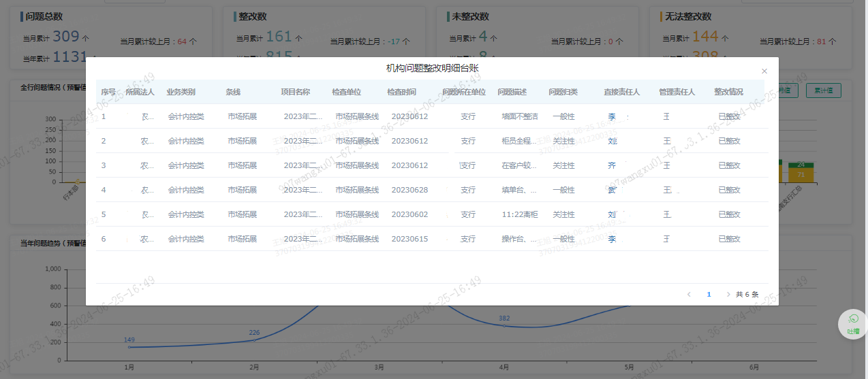The image size is (868, 379).
Task: Click the 161 monthly rectified value
Action: tap(279, 37)
